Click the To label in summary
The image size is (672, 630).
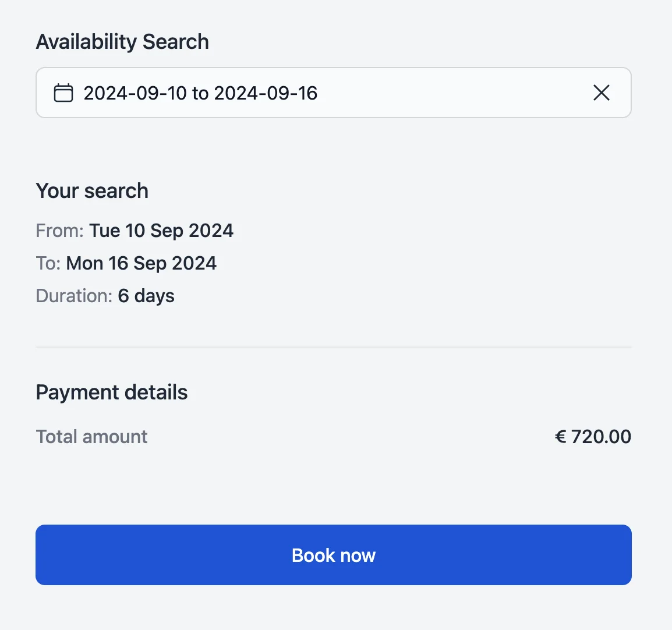[48, 263]
